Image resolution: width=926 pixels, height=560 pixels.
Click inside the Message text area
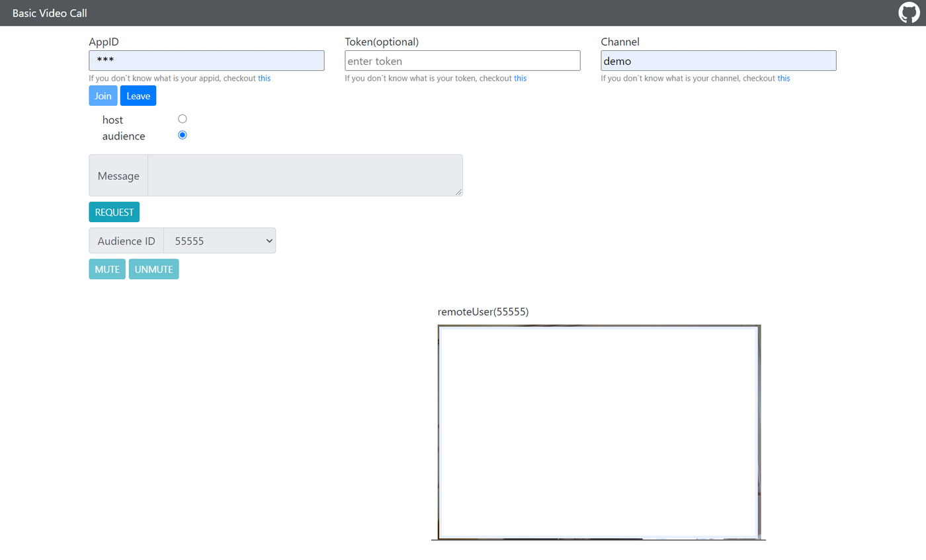pyautogui.click(x=305, y=175)
